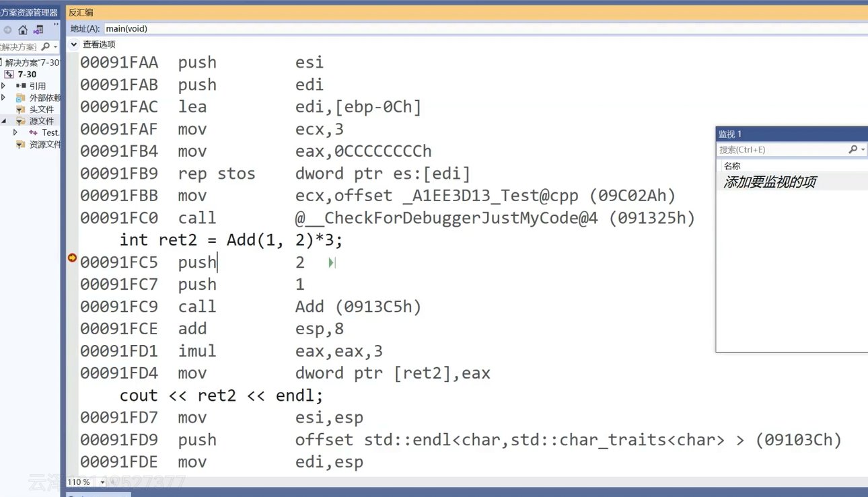The image size is (868, 497).
Task: Expand the 查看选项 viewing options chevron
Action: [x=74, y=44]
